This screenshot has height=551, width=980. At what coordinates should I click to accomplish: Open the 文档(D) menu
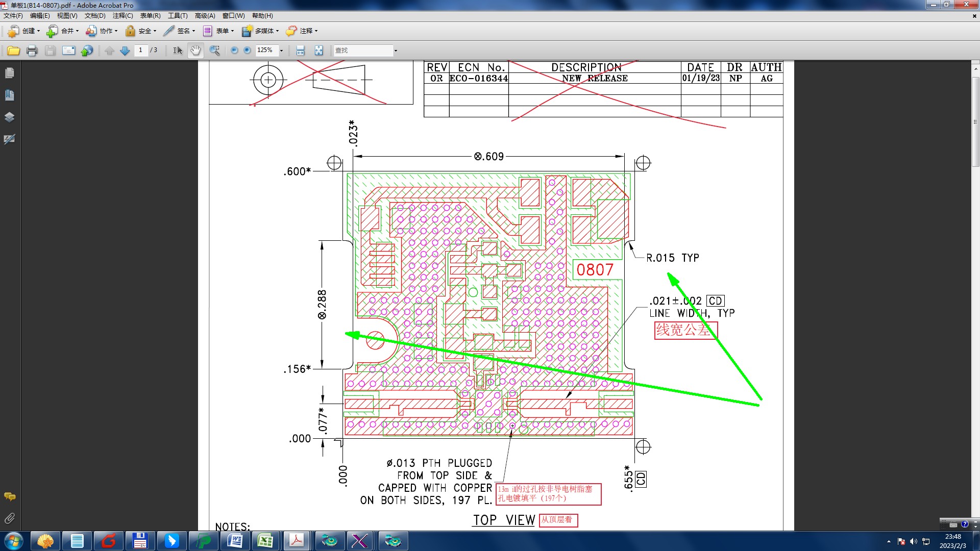coord(95,16)
